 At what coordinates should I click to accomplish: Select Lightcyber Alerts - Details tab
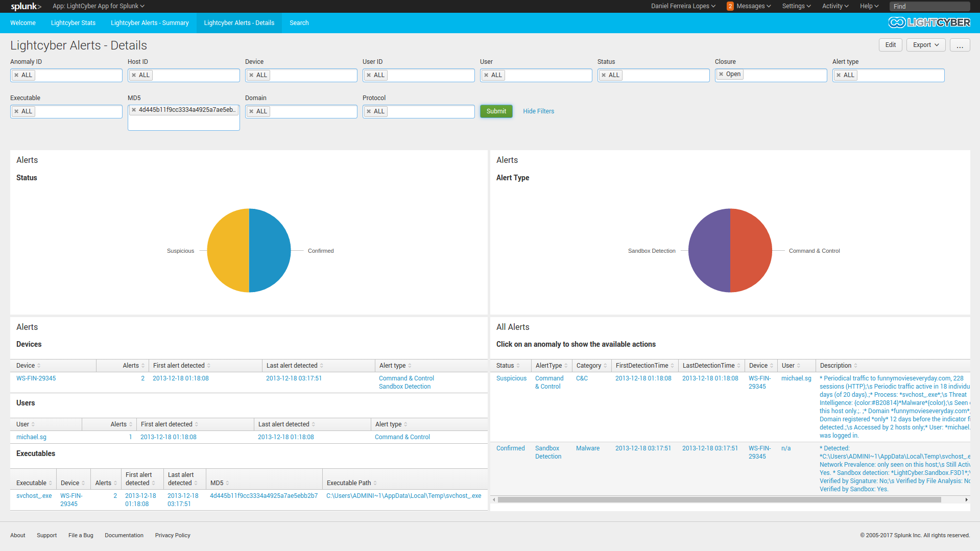(x=239, y=23)
